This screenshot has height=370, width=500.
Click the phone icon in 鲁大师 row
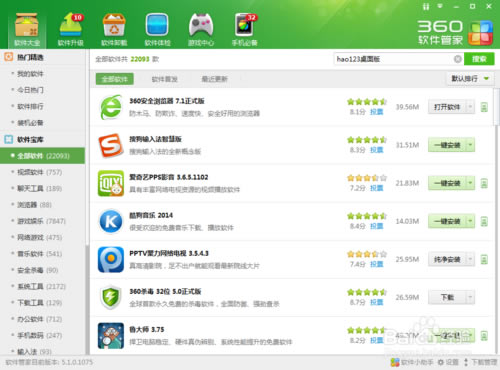point(484,336)
